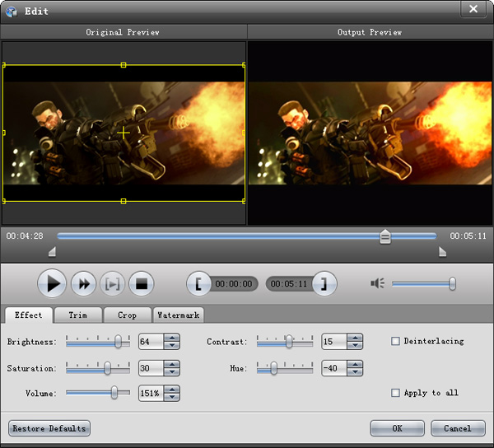
Task: Click the top-left corner crop handle
Action: (x=4, y=65)
